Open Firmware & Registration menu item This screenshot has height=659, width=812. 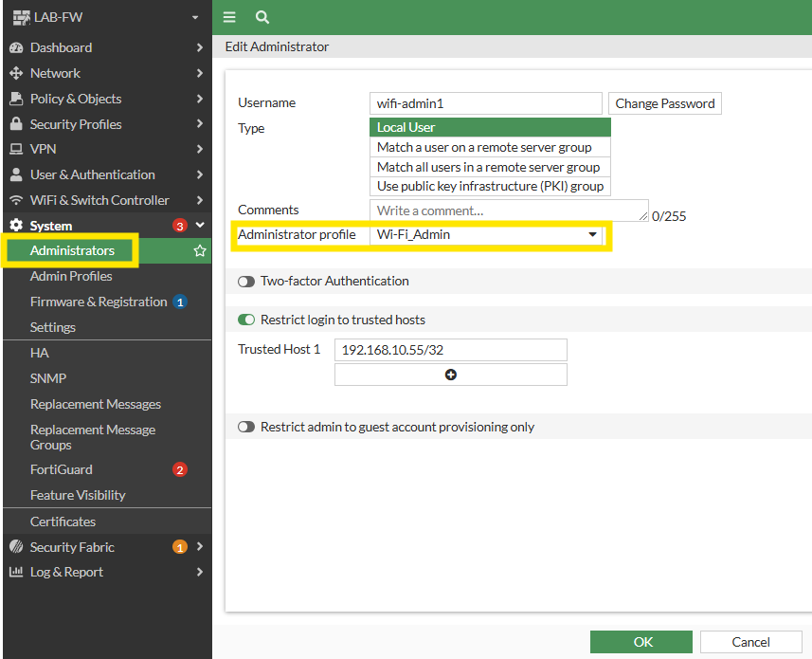click(99, 302)
